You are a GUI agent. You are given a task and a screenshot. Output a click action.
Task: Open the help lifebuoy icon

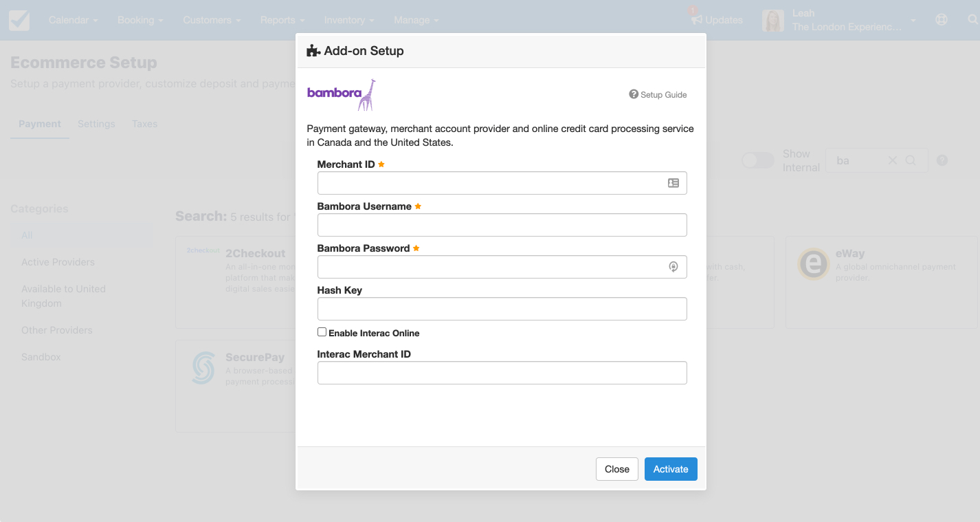942,20
